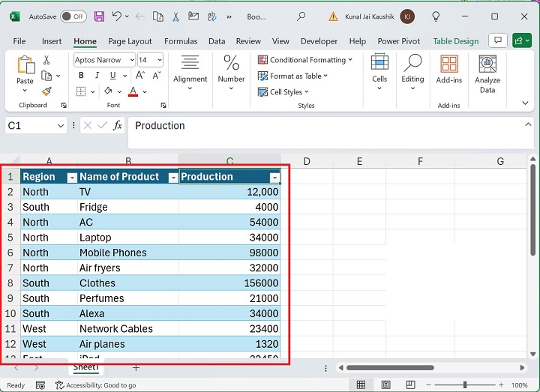
Task: Add a new sheet with plus button
Action: (x=136, y=368)
